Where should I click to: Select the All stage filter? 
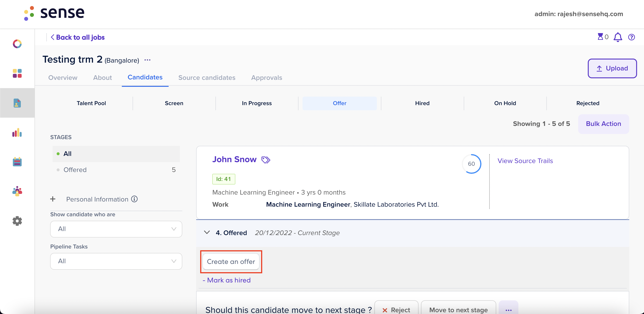116,154
